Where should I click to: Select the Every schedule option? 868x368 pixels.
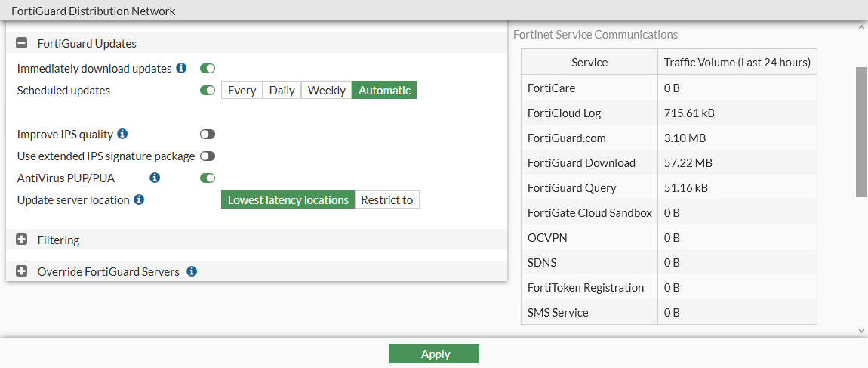242,91
